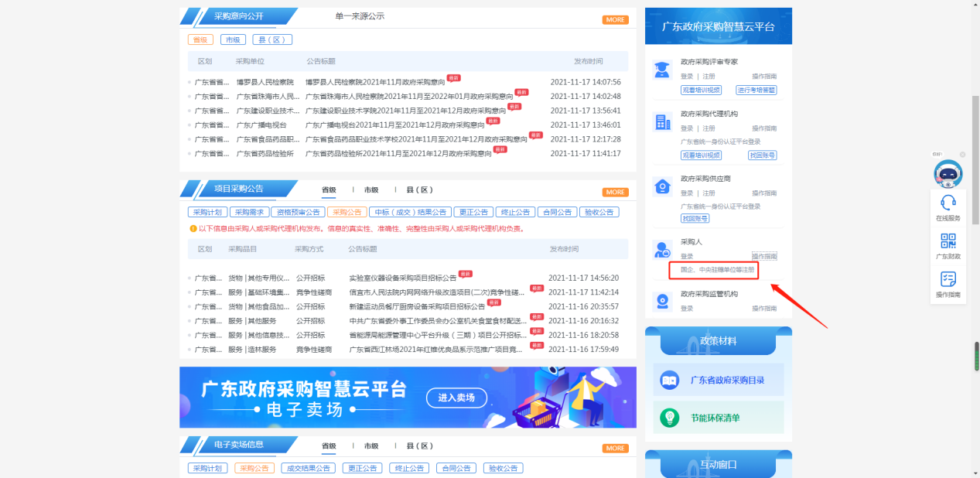Click the 政府采购代理机构 building icon

pyautogui.click(x=662, y=121)
